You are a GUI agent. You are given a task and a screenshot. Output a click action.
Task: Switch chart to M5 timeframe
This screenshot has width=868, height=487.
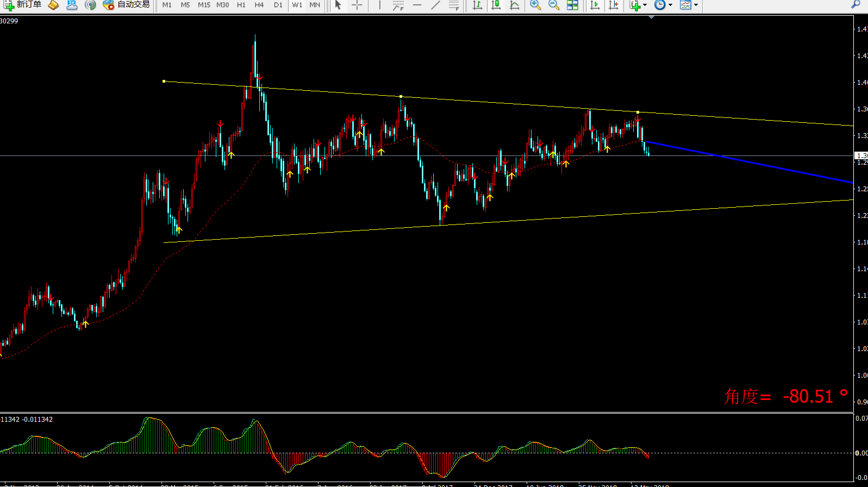(185, 5)
